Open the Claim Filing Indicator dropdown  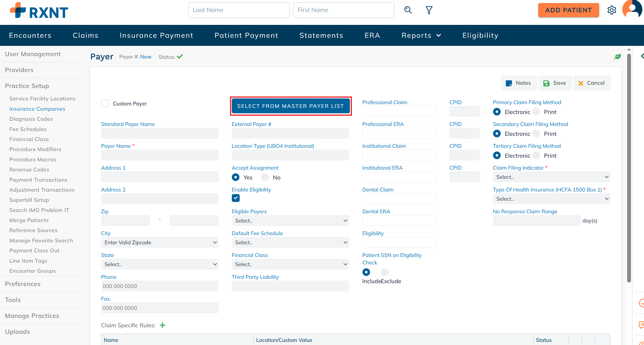coord(551,177)
